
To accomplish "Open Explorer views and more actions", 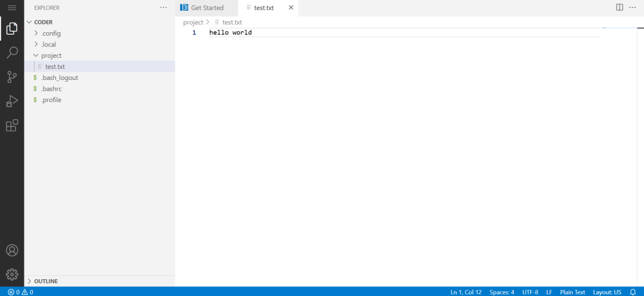I will click(163, 8).
